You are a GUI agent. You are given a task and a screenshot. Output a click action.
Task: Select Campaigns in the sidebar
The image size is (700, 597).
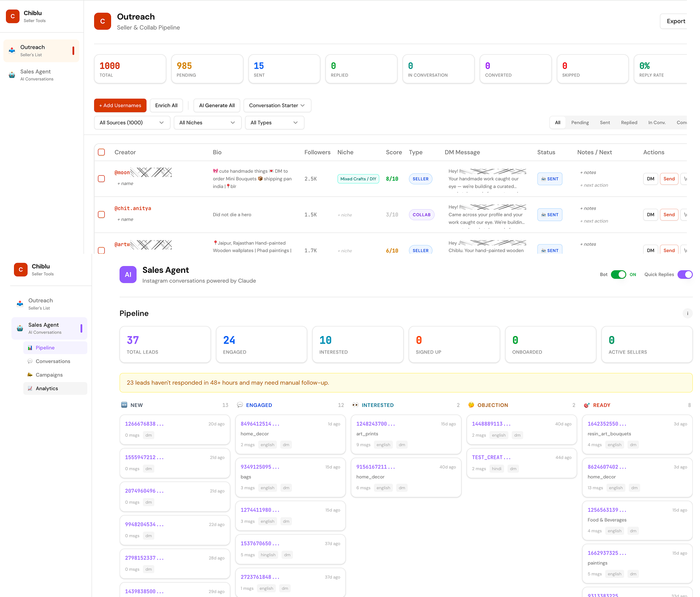tap(49, 375)
